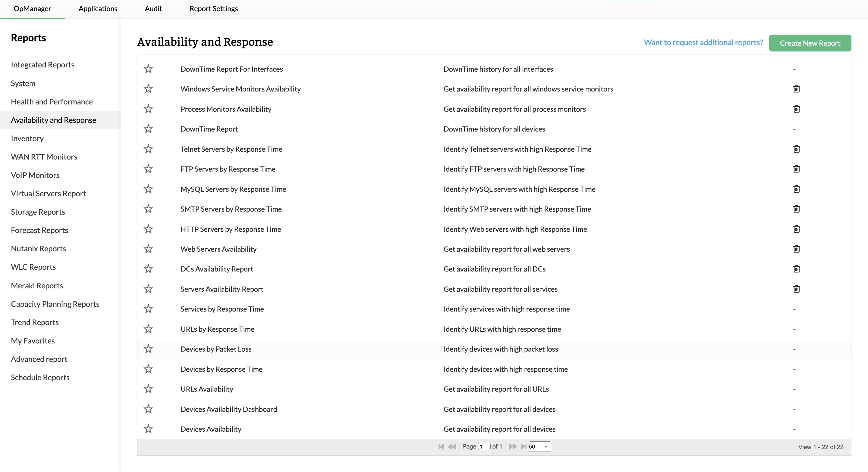The height and width of the screenshot is (472, 868).
Task: Open the Report Settings tab
Action: pos(213,9)
